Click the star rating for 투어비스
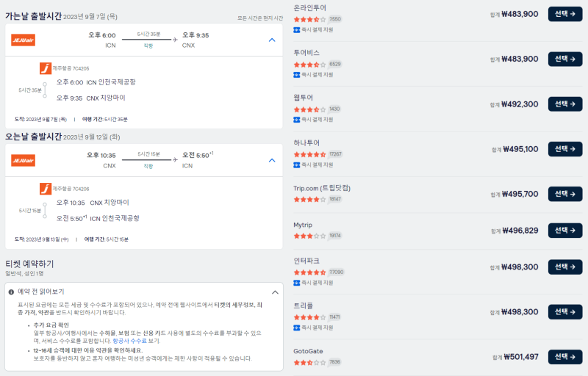588x376 pixels. (x=309, y=65)
